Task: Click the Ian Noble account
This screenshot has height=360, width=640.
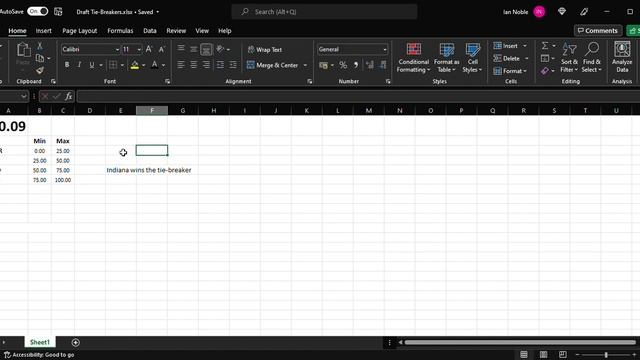Action: click(524, 12)
